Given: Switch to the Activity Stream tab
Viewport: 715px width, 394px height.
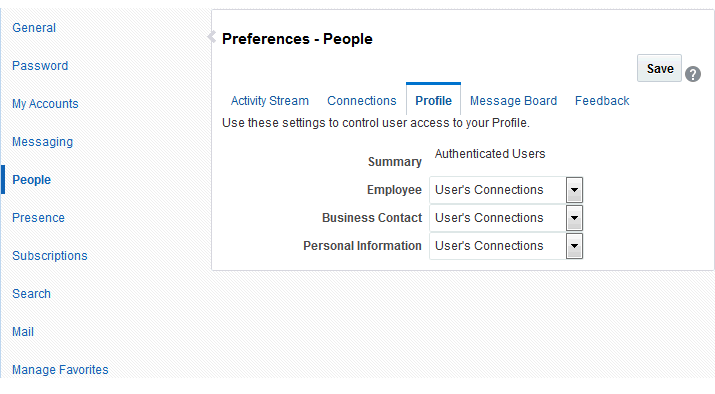Looking at the screenshot, I should point(269,101).
